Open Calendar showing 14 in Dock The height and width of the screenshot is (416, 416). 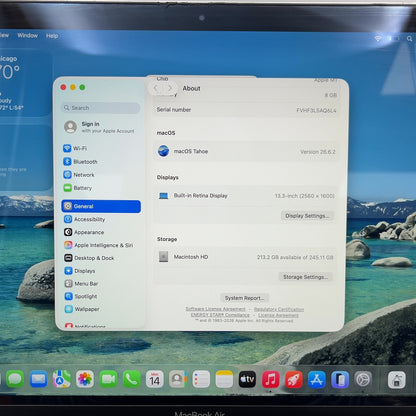pyautogui.click(x=155, y=379)
